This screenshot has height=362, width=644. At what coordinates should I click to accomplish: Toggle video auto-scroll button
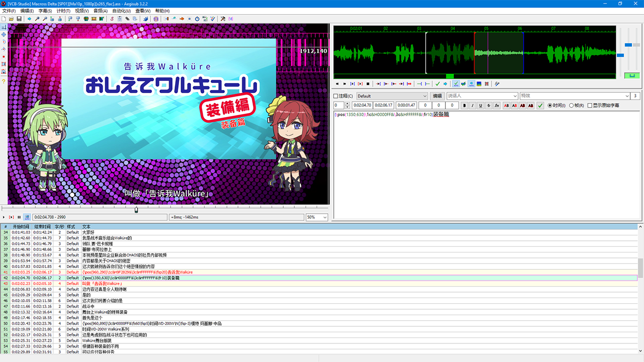click(x=27, y=217)
